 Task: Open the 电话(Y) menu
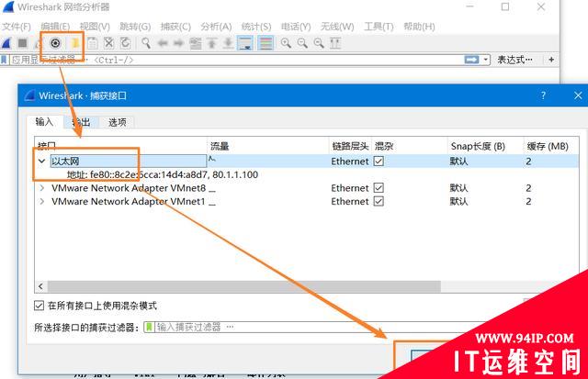296,27
